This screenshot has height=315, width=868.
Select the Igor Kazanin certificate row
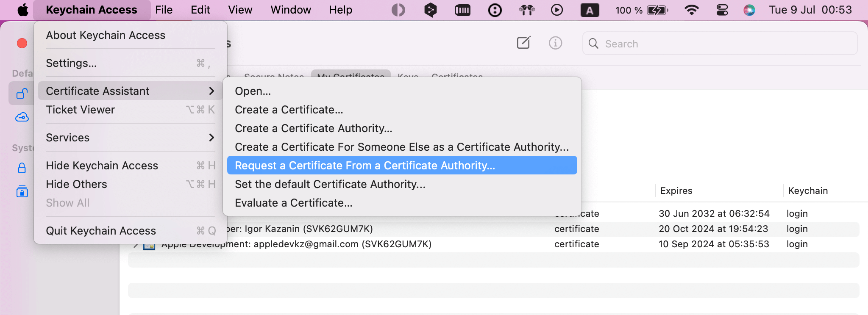pyautogui.click(x=494, y=229)
